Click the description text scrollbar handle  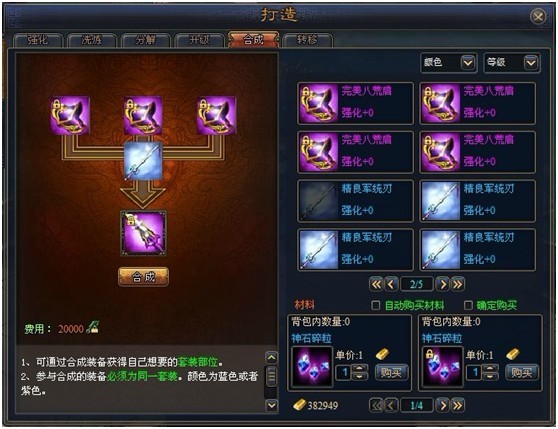pyautogui.click(x=272, y=376)
